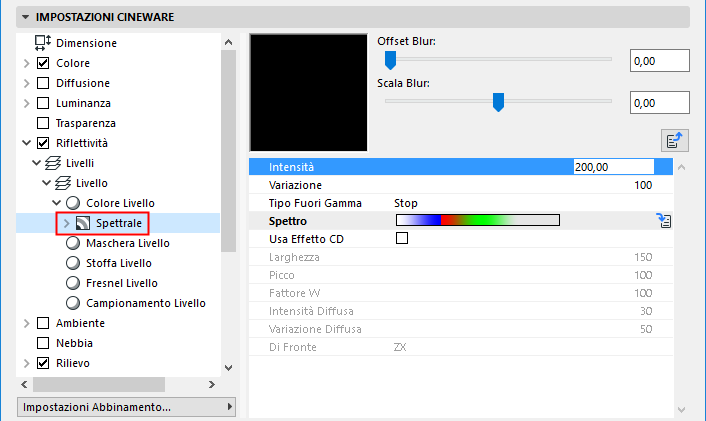
Task: Select Fresnel Livello in the tree
Action: (122, 283)
